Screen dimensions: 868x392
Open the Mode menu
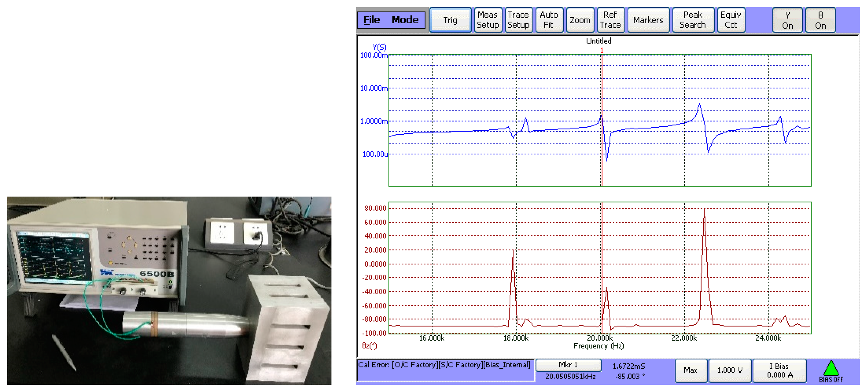[405, 20]
